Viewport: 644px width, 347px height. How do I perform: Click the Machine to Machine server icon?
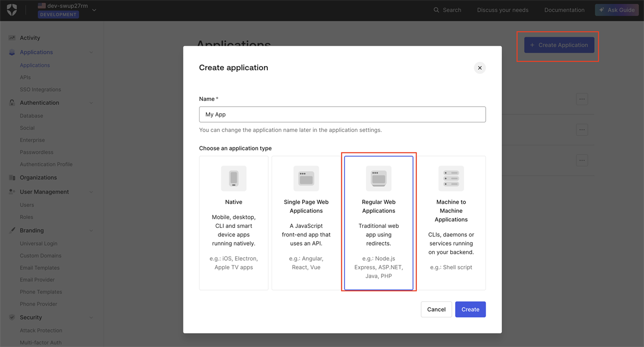coord(451,178)
